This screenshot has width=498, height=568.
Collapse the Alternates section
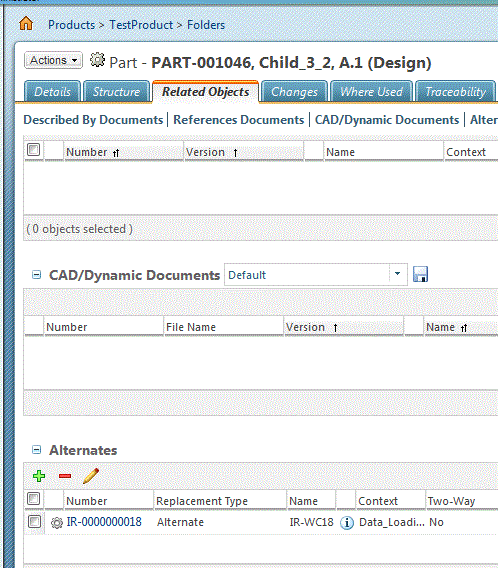click(x=36, y=450)
